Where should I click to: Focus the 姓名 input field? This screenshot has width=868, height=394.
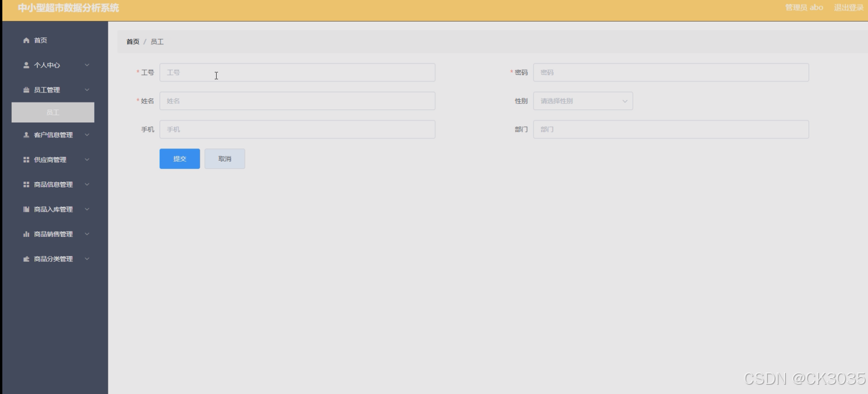pos(297,101)
